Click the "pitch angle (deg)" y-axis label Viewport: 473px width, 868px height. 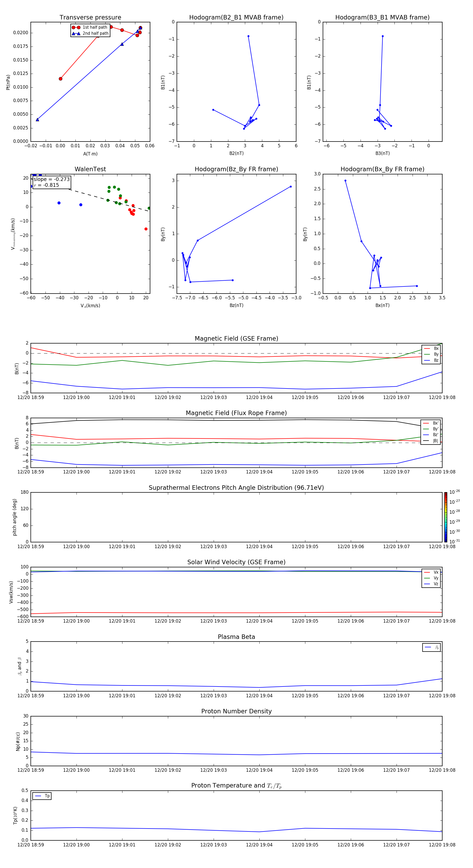(14, 517)
